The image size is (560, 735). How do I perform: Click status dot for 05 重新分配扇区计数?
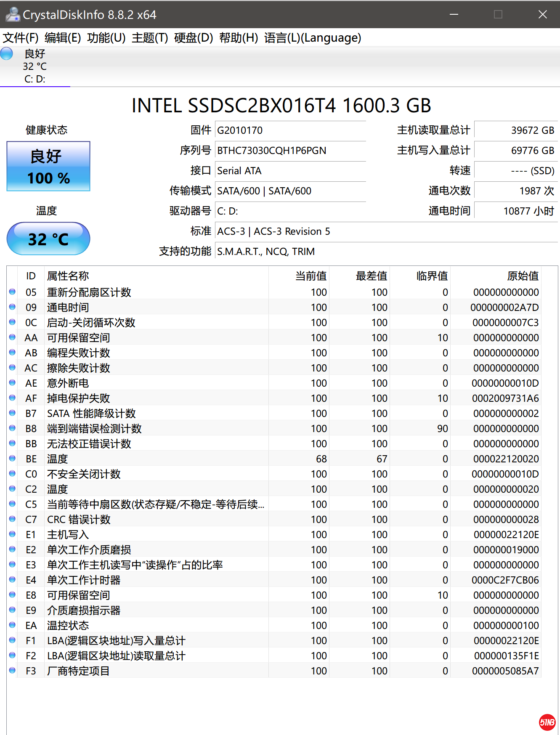coord(12,292)
